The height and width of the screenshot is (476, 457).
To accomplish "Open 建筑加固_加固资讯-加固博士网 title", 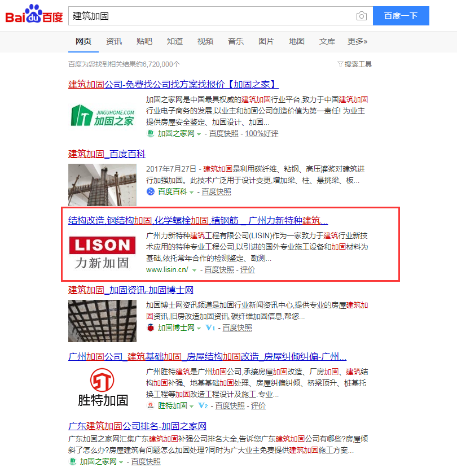I will (131, 290).
